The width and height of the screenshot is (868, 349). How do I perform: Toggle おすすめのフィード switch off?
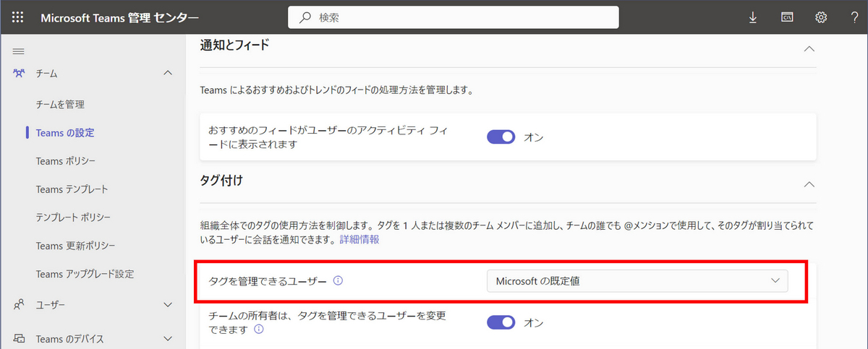click(501, 137)
